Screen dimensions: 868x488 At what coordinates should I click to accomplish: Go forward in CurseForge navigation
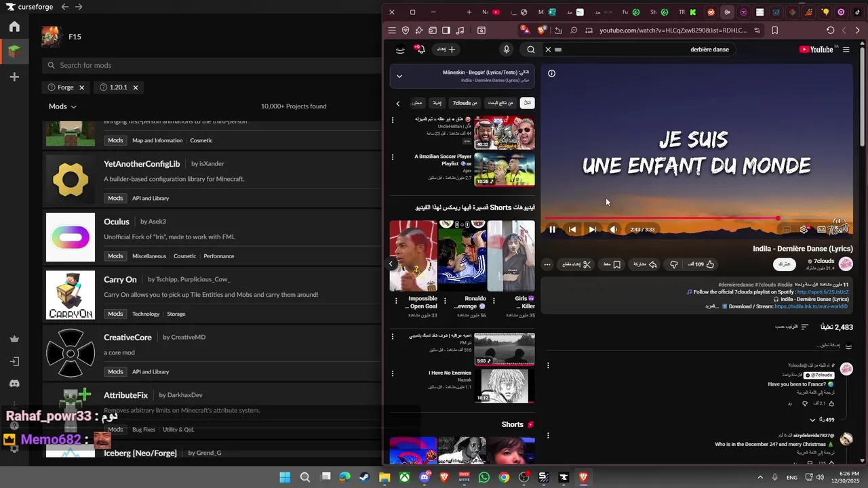(79, 7)
